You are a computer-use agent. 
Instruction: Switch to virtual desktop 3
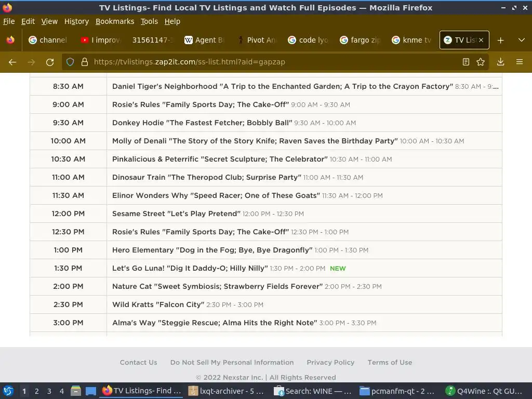coord(49,391)
